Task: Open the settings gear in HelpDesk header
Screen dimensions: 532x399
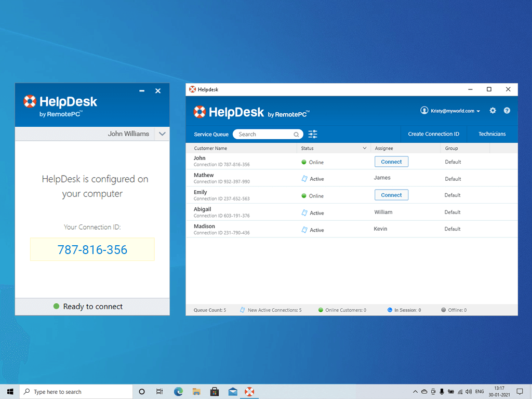Action: click(x=493, y=111)
